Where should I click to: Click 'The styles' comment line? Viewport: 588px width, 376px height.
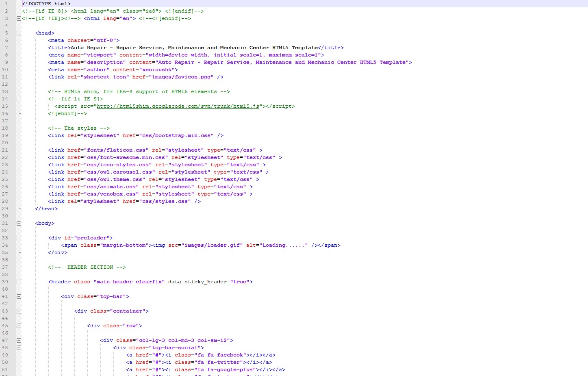click(79, 128)
